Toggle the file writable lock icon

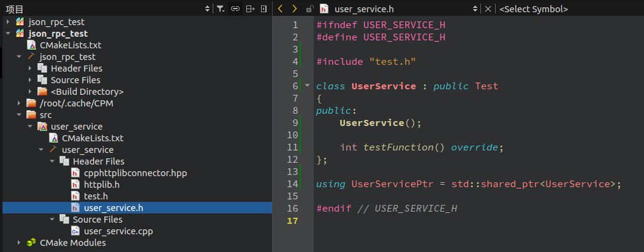309,9
